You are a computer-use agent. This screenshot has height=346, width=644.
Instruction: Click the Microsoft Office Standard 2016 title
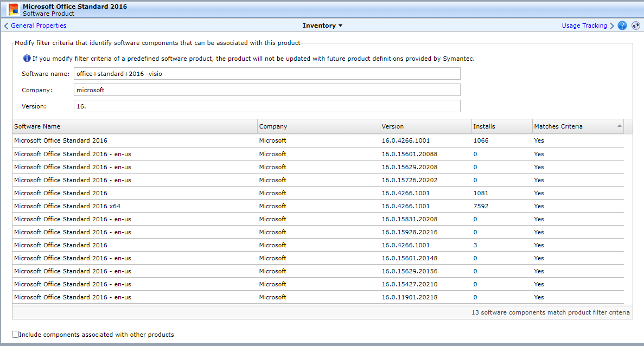[x=75, y=7]
